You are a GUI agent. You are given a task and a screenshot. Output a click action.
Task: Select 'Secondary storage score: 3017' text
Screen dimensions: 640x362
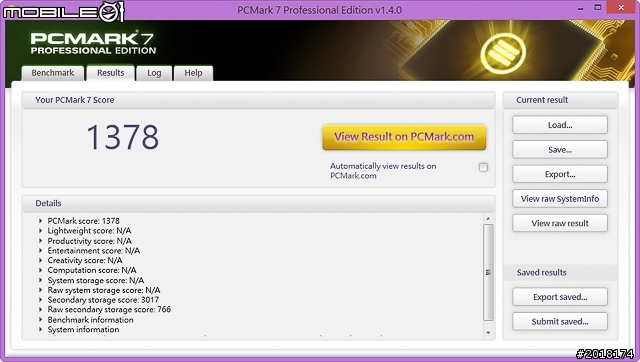point(103,300)
